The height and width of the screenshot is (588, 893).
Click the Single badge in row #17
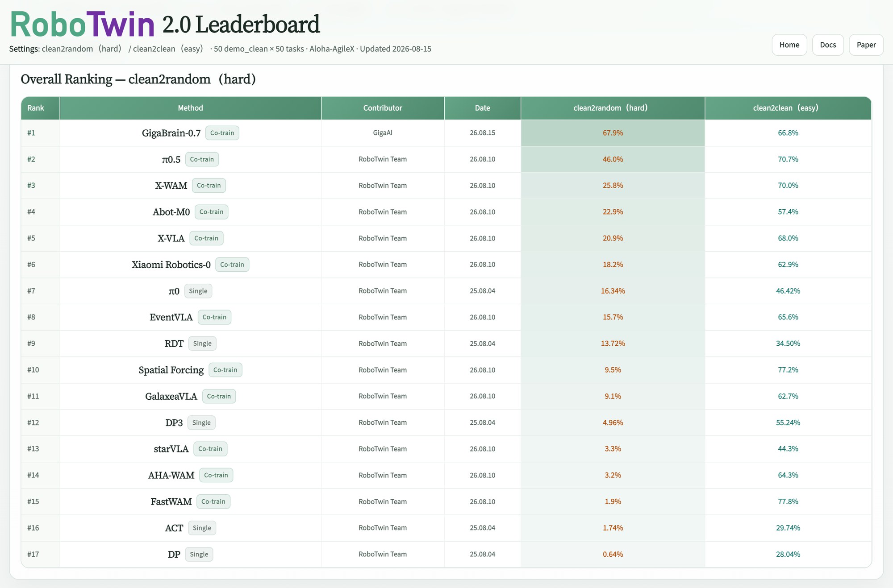click(x=199, y=554)
